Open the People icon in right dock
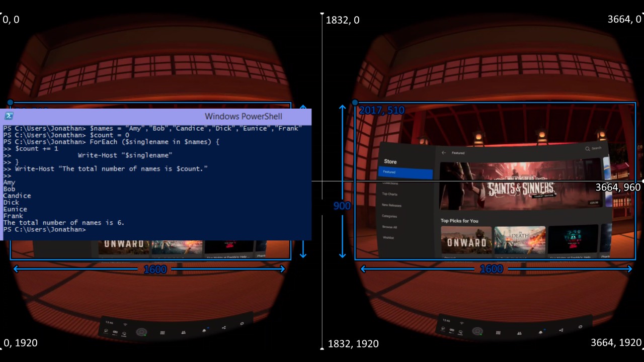644x362 pixels. point(519,332)
